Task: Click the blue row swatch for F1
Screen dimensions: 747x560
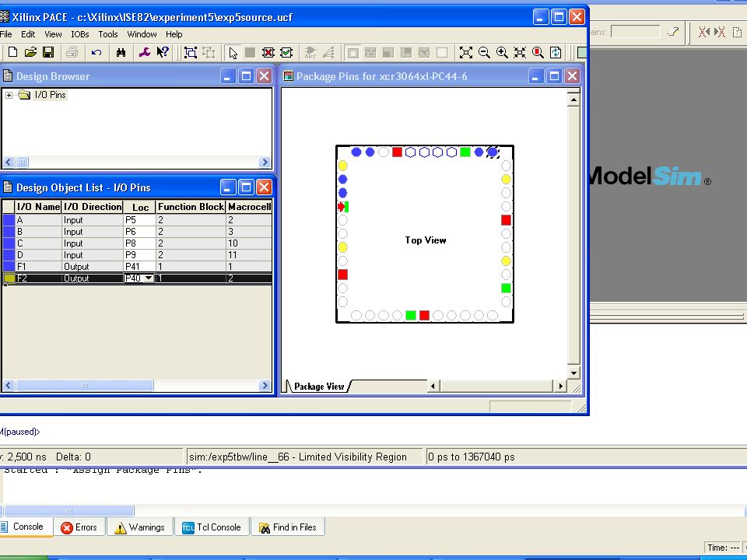Action: pyautogui.click(x=9, y=267)
